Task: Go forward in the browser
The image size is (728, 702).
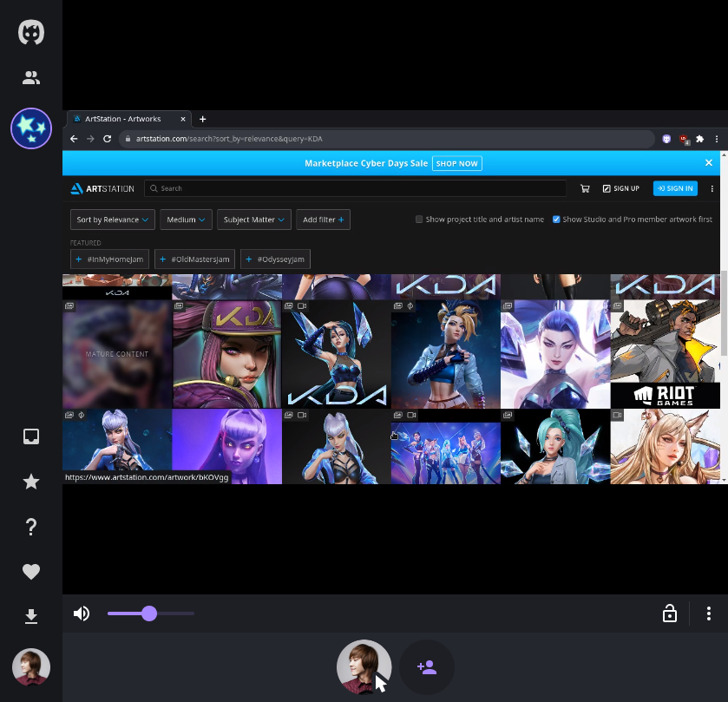Action: coord(90,139)
